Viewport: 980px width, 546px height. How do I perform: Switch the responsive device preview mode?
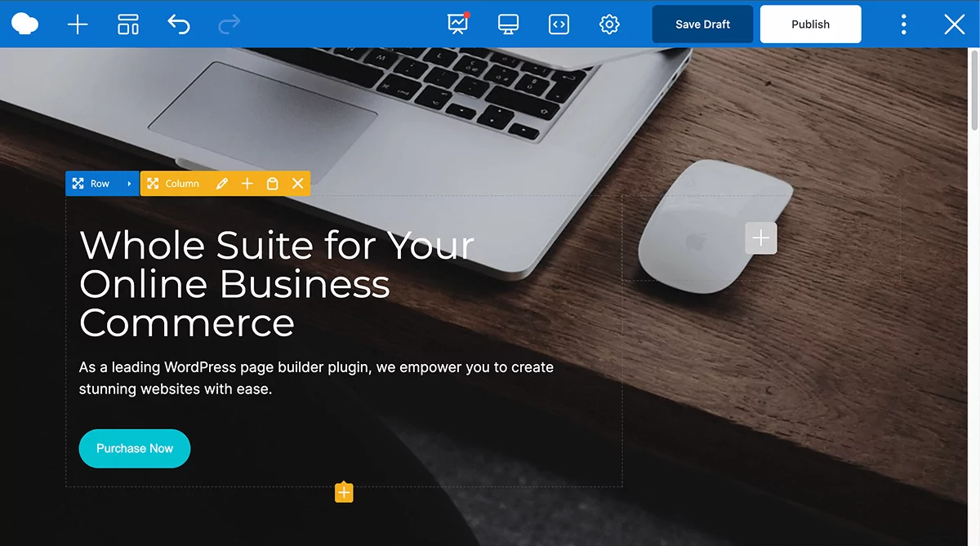point(508,24)
